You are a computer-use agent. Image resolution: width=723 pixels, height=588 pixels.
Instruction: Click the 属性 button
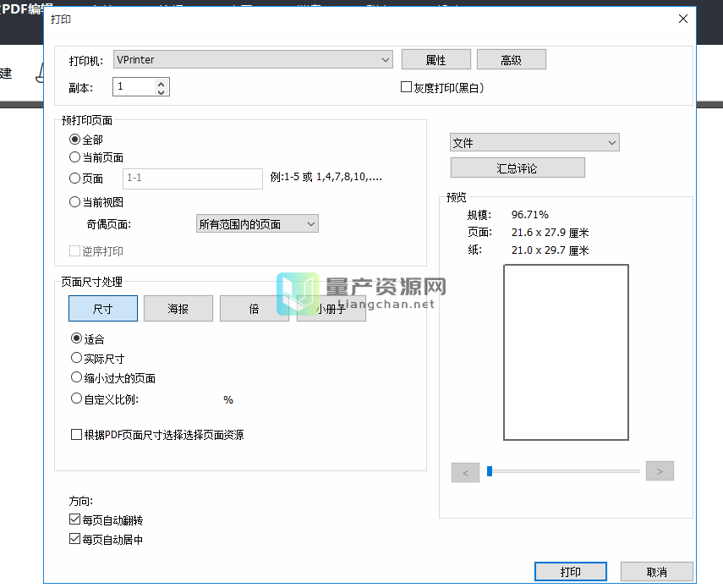[x=435, y=59]
